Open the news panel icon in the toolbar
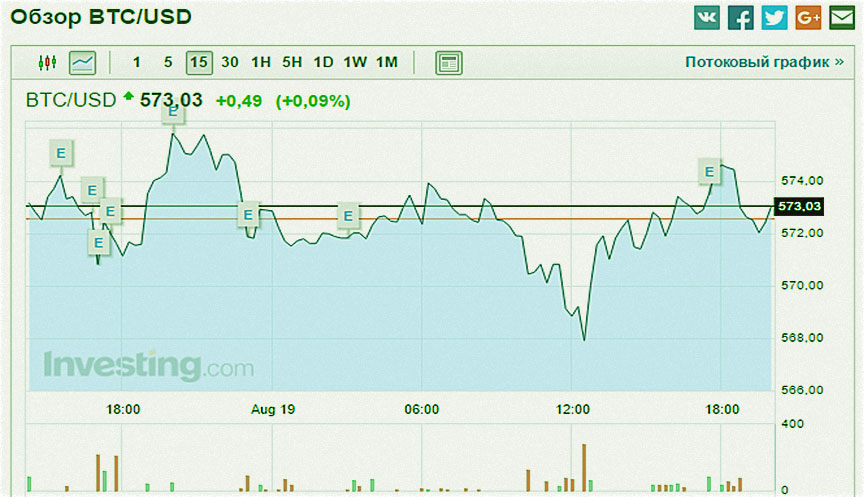 point(449,62)
